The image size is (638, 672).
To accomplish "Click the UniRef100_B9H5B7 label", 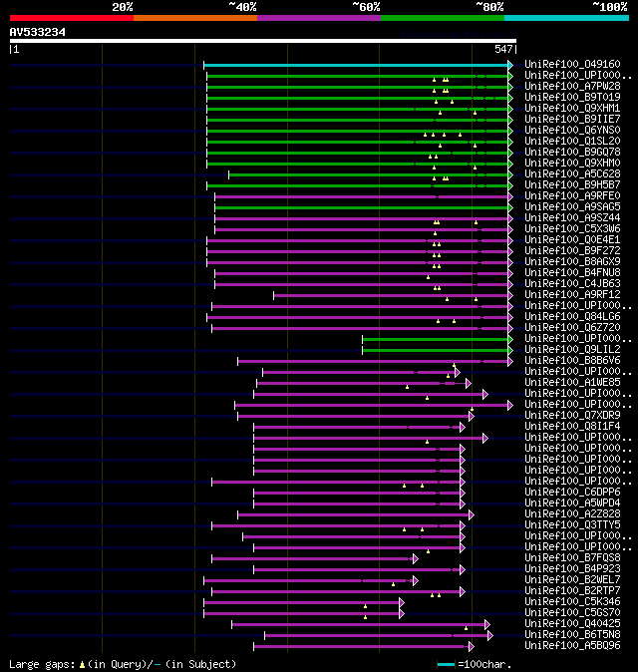I will pos(572,184).
